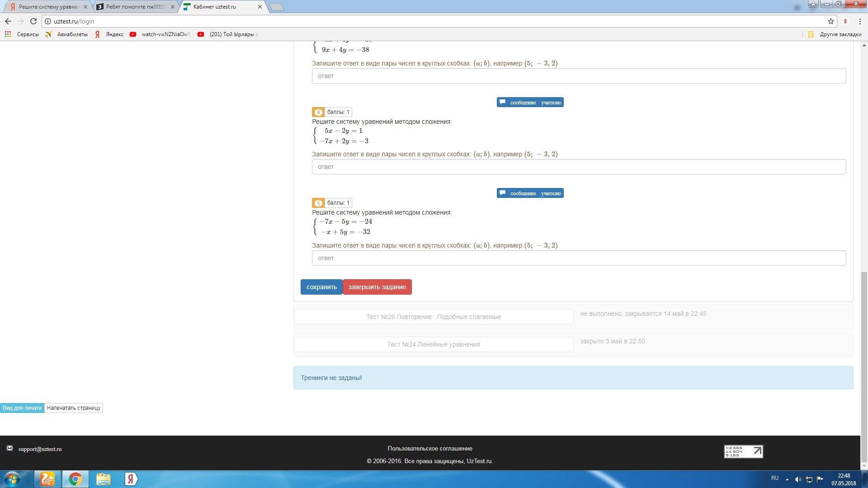
Task: Open the Windows Start menu
Action: [12, 479]
